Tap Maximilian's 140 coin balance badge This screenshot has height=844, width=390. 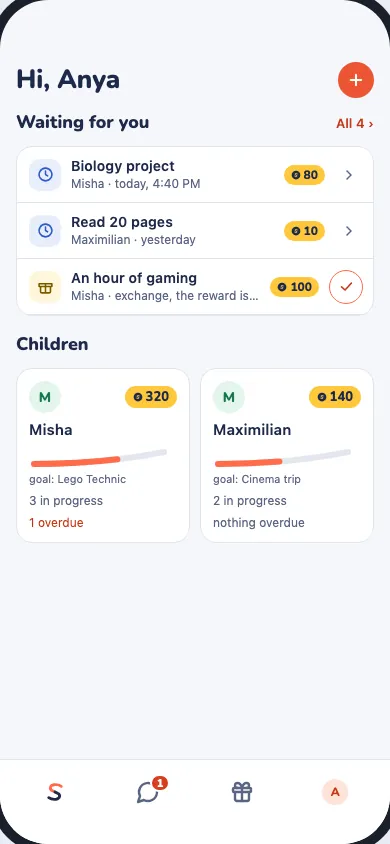(x=335, y=397)
